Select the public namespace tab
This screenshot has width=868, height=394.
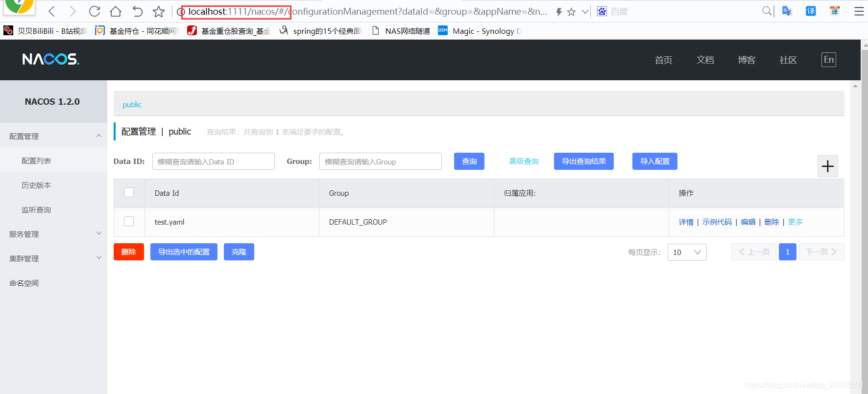[132, 104]
